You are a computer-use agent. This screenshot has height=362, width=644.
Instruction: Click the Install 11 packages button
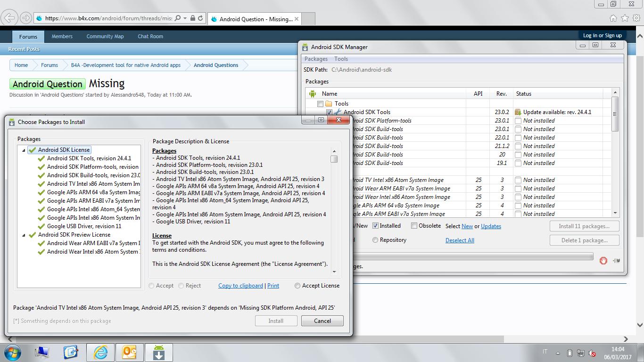click(x=584, y=226)
